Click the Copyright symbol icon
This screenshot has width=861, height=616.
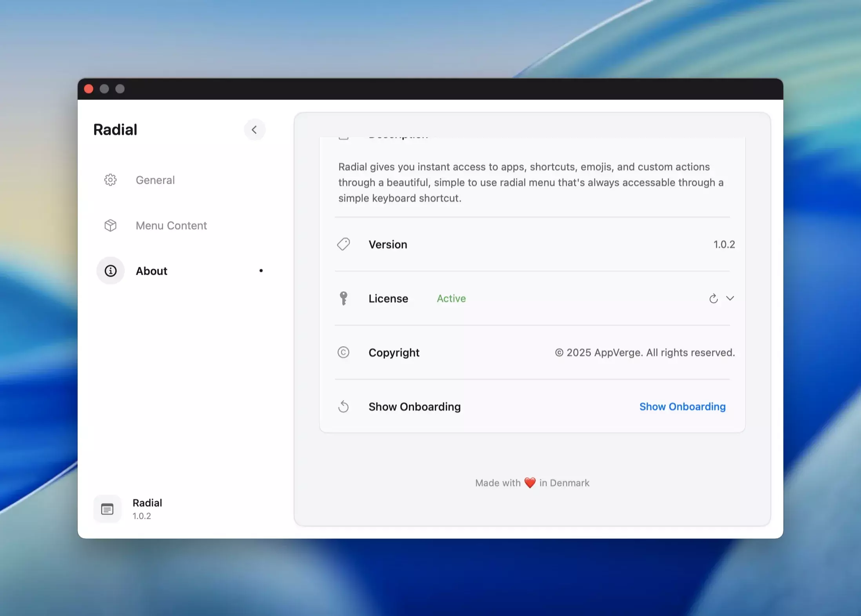click(343, 352)
